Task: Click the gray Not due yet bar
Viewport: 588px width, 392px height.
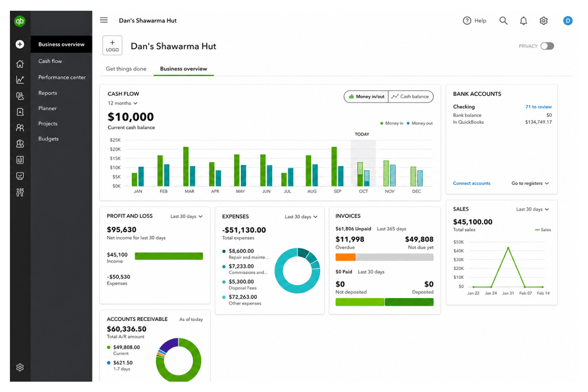Action: pyautogui.click(x=395, y=257)
